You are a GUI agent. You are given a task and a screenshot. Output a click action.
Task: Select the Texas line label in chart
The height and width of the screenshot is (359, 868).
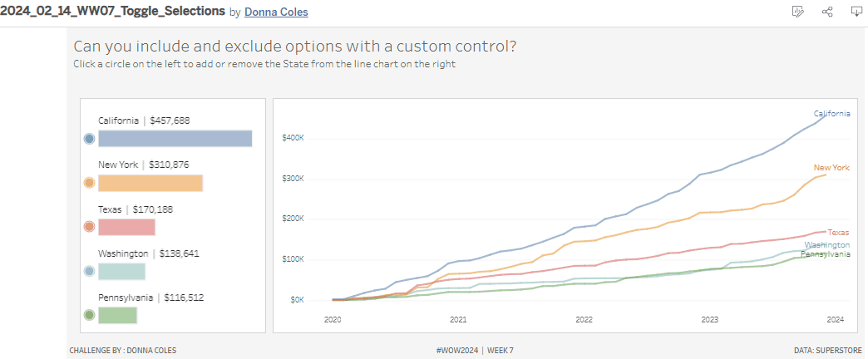(838, 233)
